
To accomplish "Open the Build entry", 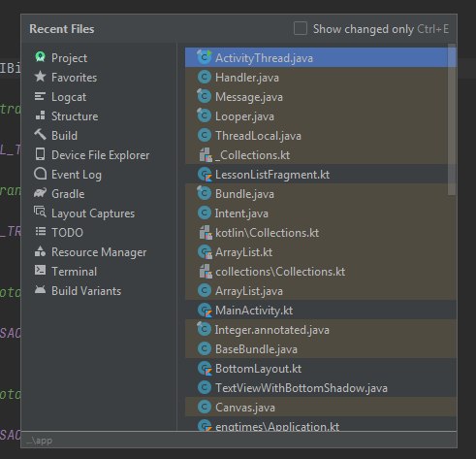I will [x=64, y=136].
